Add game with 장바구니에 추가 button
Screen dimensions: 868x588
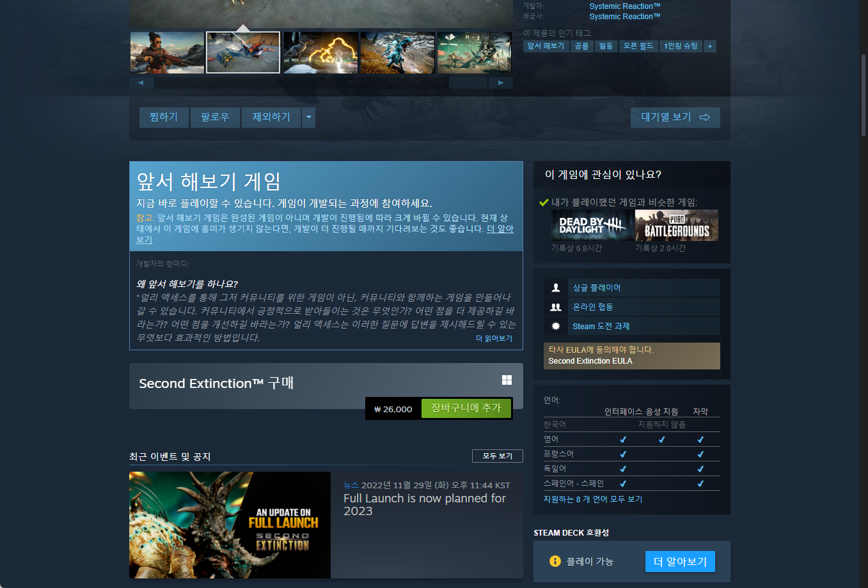click(x=466, y=408)
